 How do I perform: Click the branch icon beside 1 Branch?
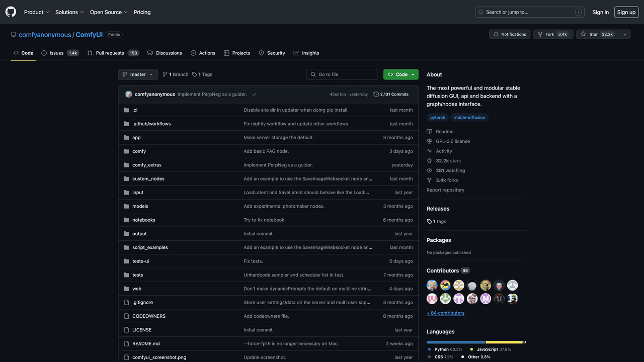click(165, 74)
